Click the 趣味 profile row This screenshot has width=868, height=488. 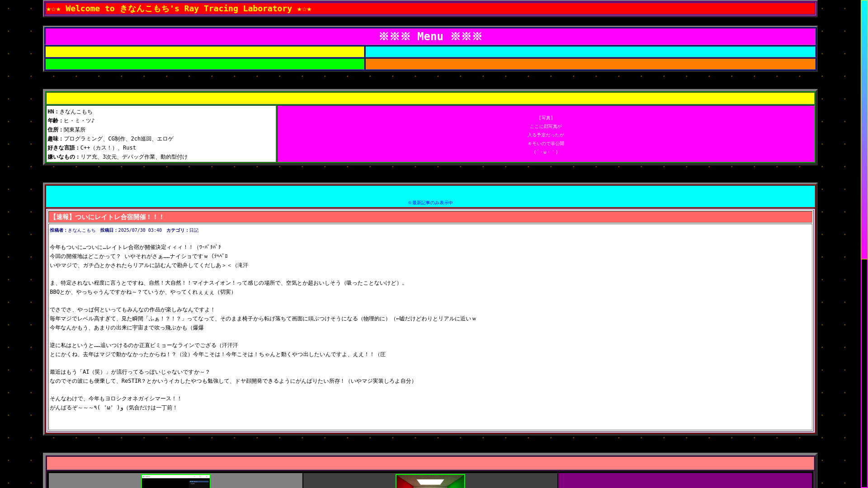[111, 139]
